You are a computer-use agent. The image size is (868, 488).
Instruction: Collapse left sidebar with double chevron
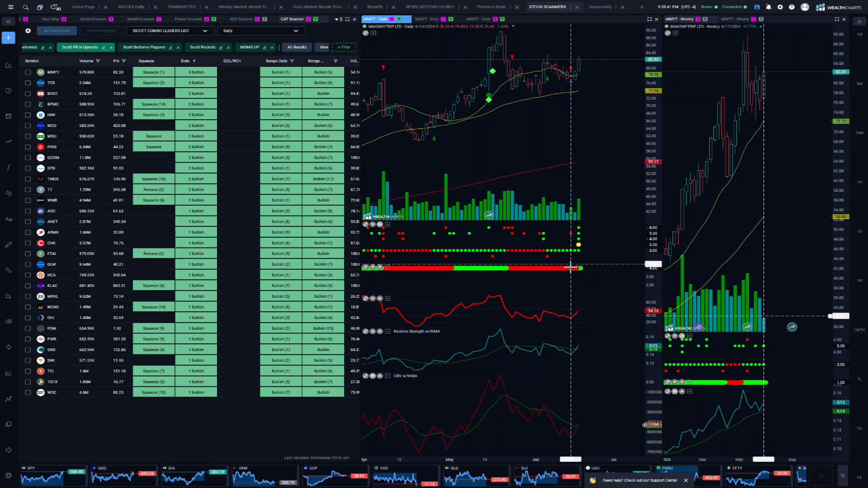click(x=8, y=21)
